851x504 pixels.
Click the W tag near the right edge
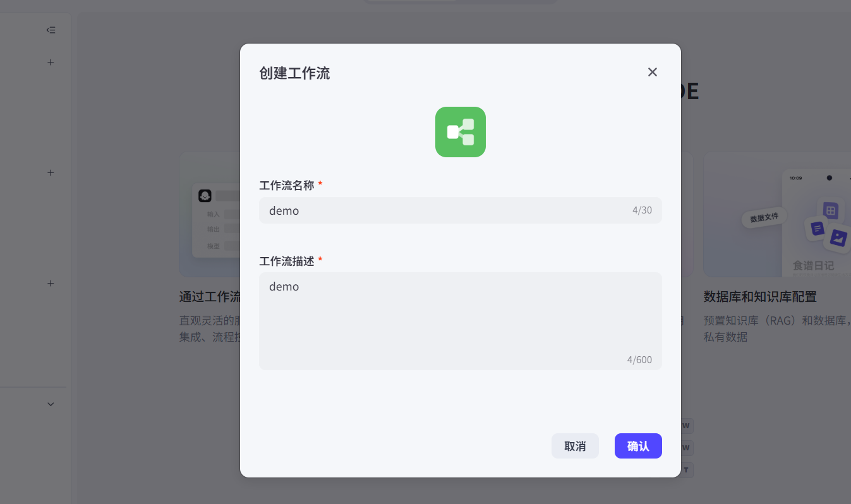[685, 426]
